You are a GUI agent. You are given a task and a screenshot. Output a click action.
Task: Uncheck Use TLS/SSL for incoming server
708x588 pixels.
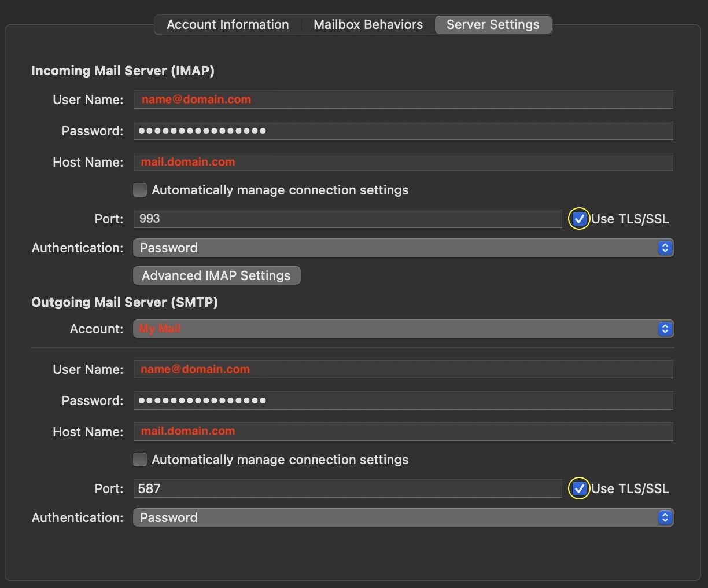pos(579,219)
